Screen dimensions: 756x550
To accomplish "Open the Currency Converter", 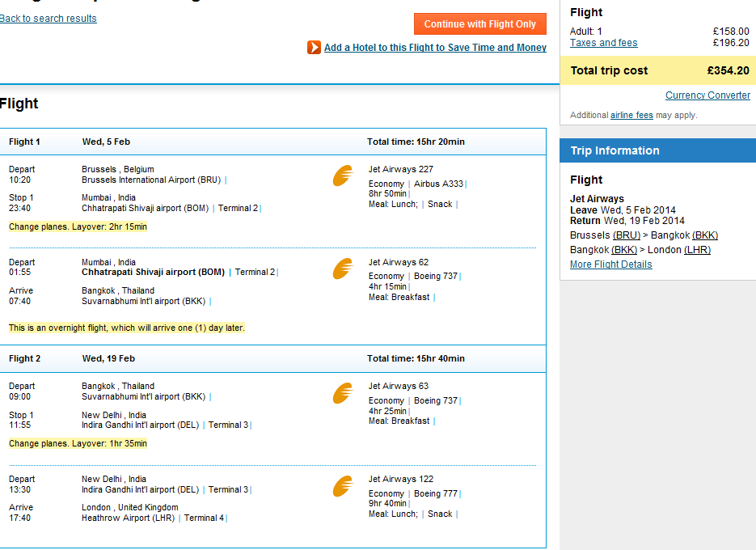I will [x=707, y=95].
